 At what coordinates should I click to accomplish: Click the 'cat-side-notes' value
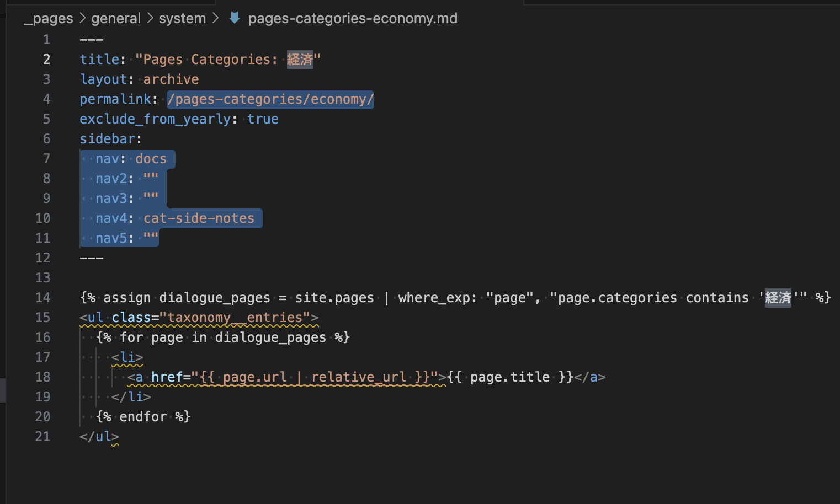[x=199, y=218]
